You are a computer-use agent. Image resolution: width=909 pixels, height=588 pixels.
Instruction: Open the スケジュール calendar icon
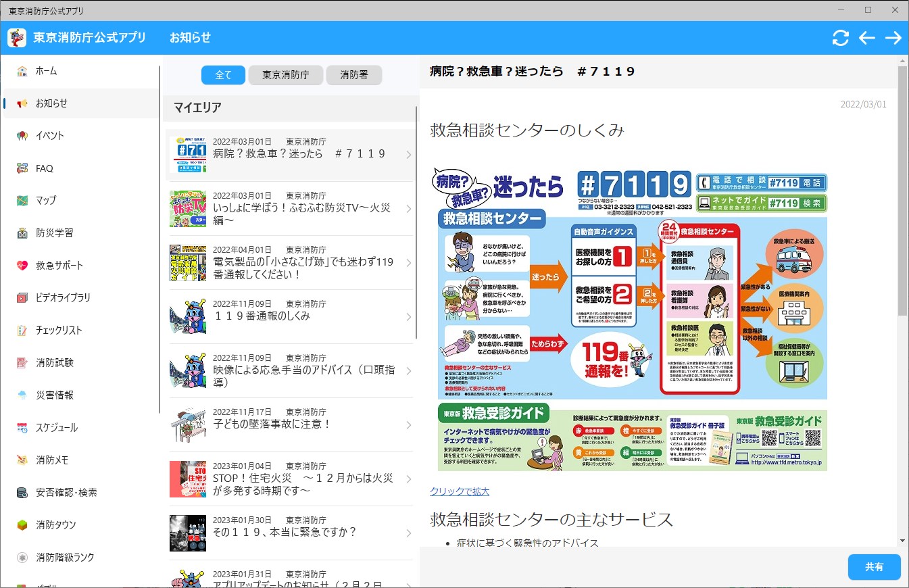[x=22, y=428]
